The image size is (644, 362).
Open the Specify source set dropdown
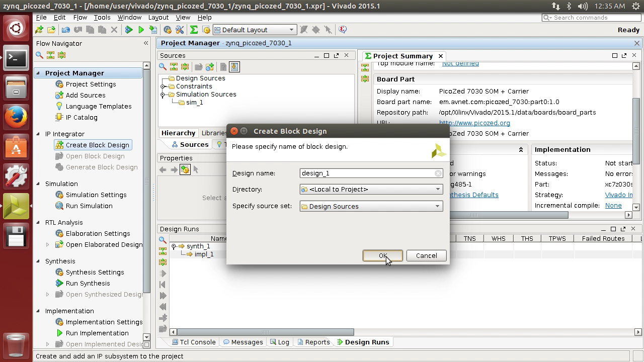pyautogui.click(x=371, y=206)
